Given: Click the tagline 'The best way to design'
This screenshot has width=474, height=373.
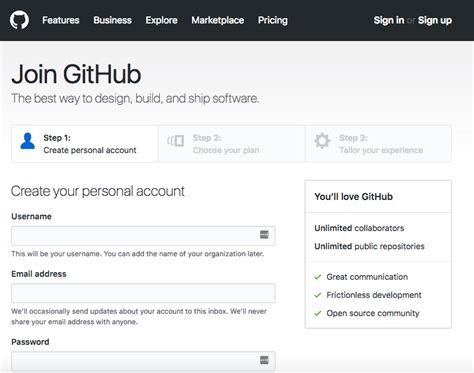Looking at the screenshot, I should [x=135, y=99].
